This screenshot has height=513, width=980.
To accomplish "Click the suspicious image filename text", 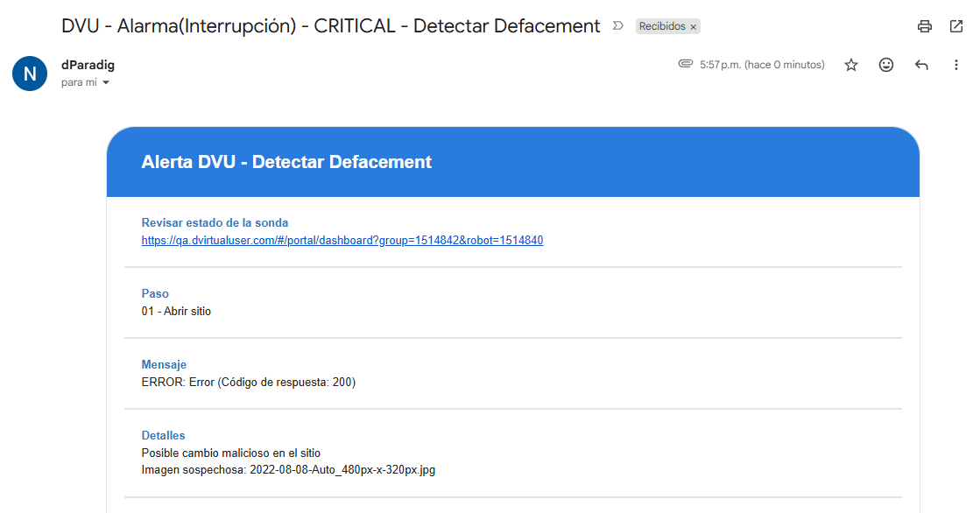I will tap(342, 470).
